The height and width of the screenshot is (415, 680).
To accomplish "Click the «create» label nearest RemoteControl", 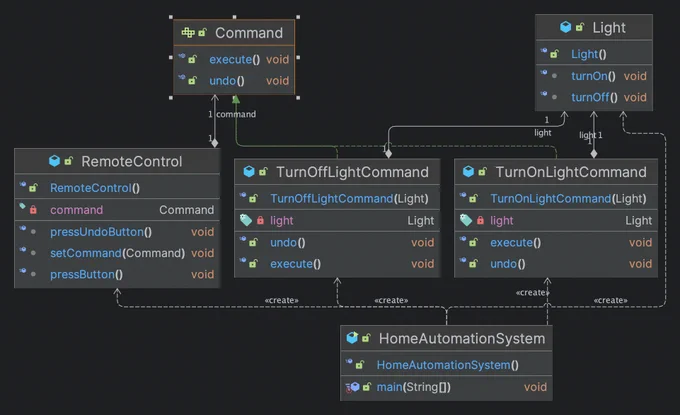I will tap(281, 300).
